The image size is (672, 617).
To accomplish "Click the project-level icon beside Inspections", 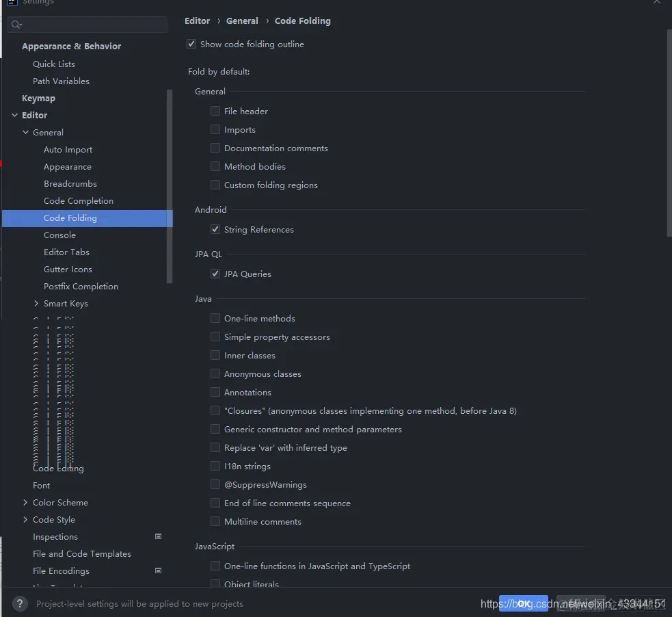I will [158, 536].
